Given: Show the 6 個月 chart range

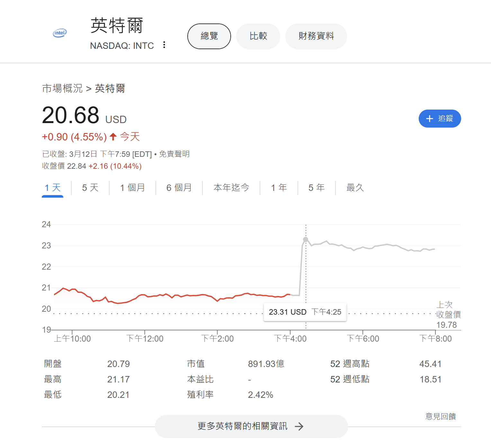Looking at the screenshot, I should point(179,188).
